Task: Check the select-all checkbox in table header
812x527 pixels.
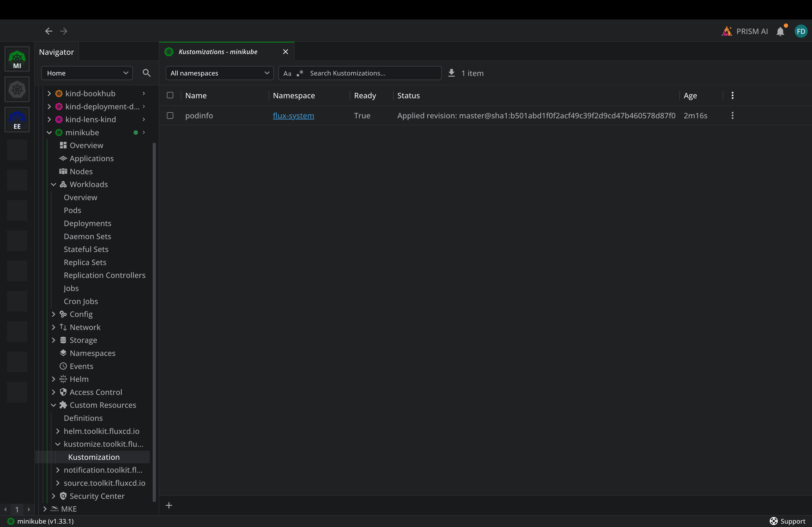Action: (x=170, y=95)
